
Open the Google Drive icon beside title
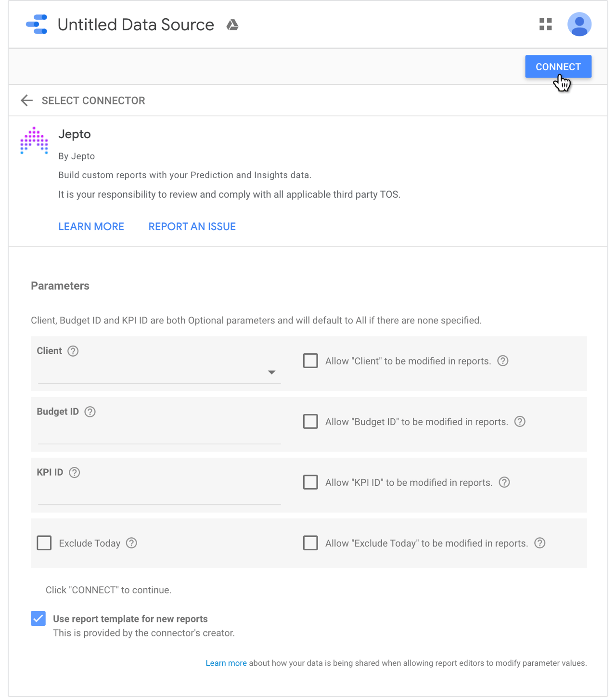pos(232,25)
